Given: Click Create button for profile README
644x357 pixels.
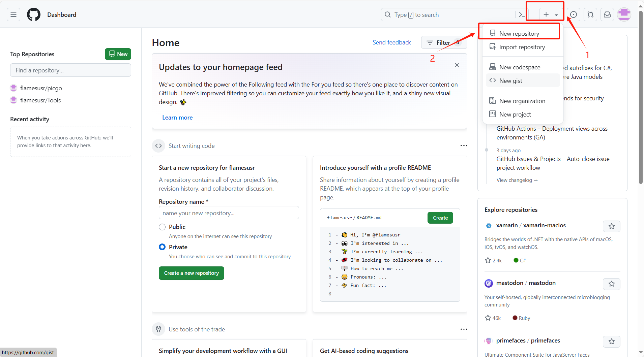Looking at the screenshot, I should pos(440,218).
